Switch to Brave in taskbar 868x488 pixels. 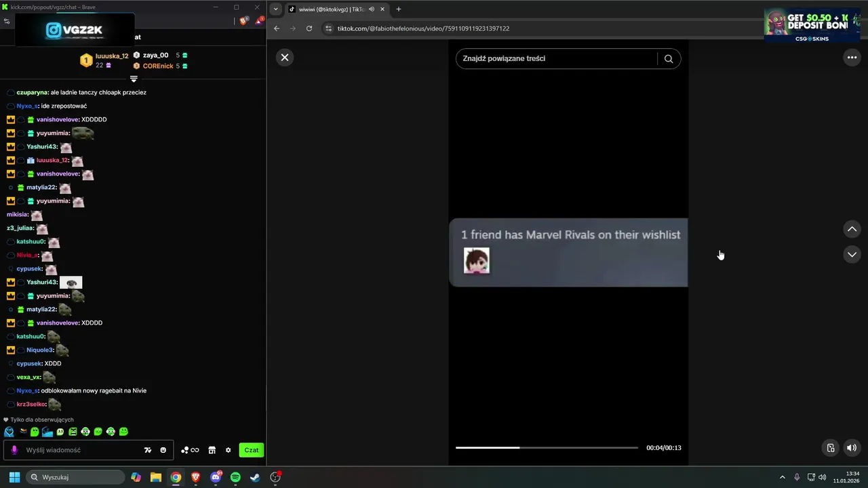click(196, 477)
